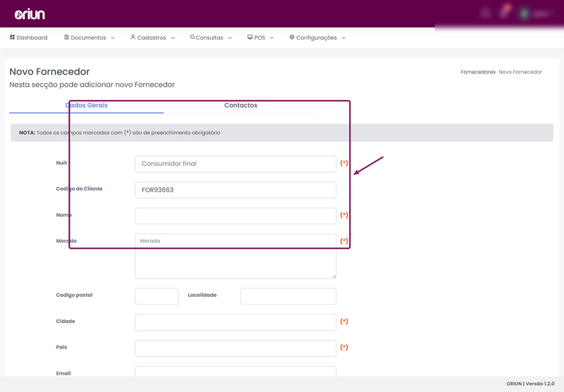Click the Oriun logo in header

click(30, 14)
